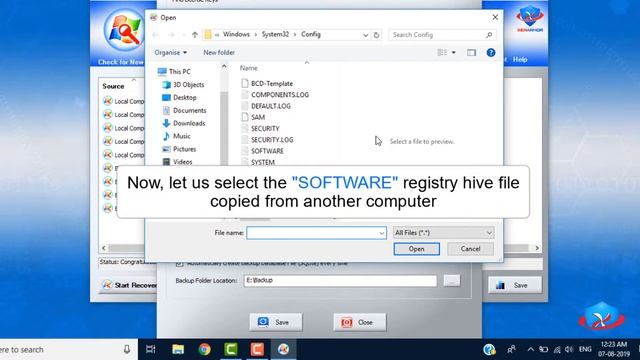Click into the File name field

coord(312,233)
